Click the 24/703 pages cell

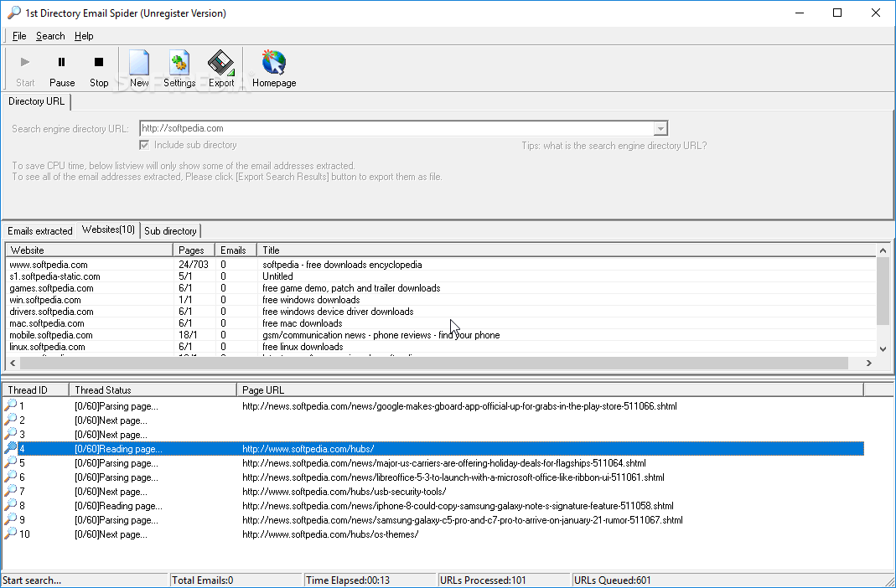pyautogui.click(x=193, y=265)
